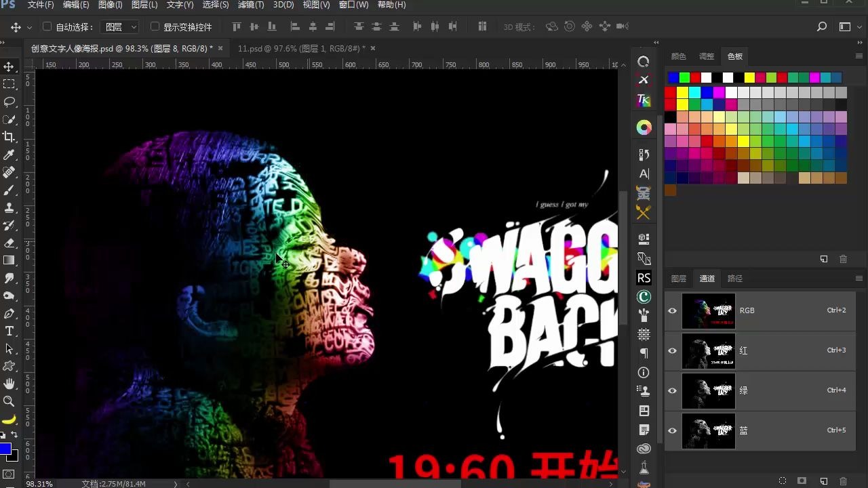
Task: Load channel as selection
Action: tap(782, 481)
